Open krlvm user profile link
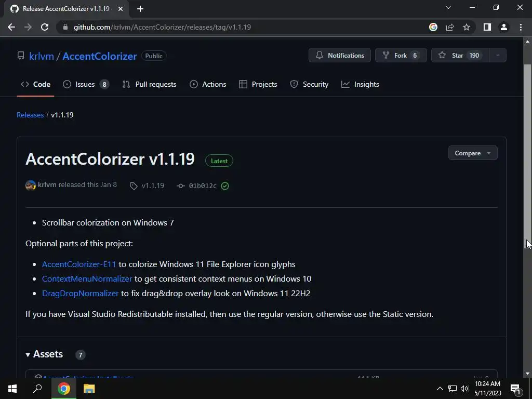 42,56
